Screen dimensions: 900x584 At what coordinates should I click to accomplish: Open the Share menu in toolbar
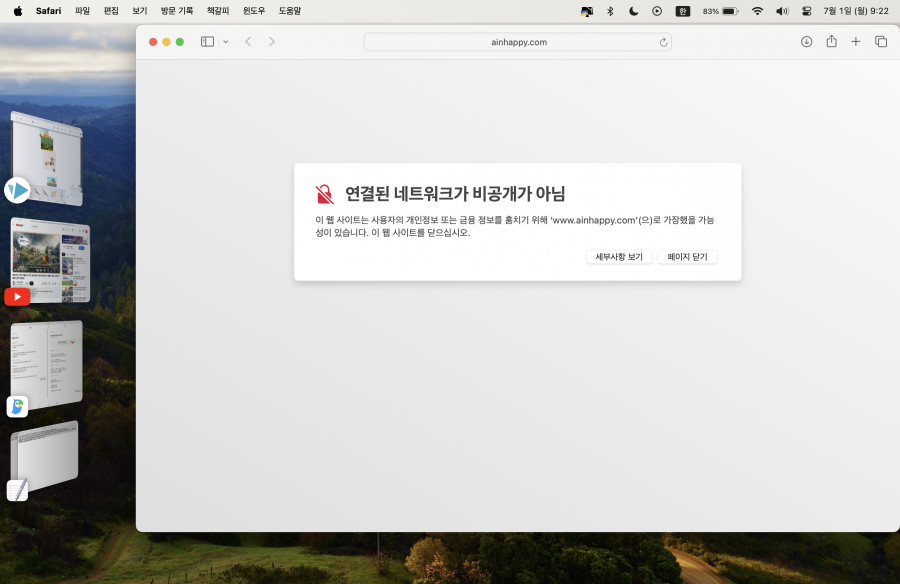coord(831,42)
